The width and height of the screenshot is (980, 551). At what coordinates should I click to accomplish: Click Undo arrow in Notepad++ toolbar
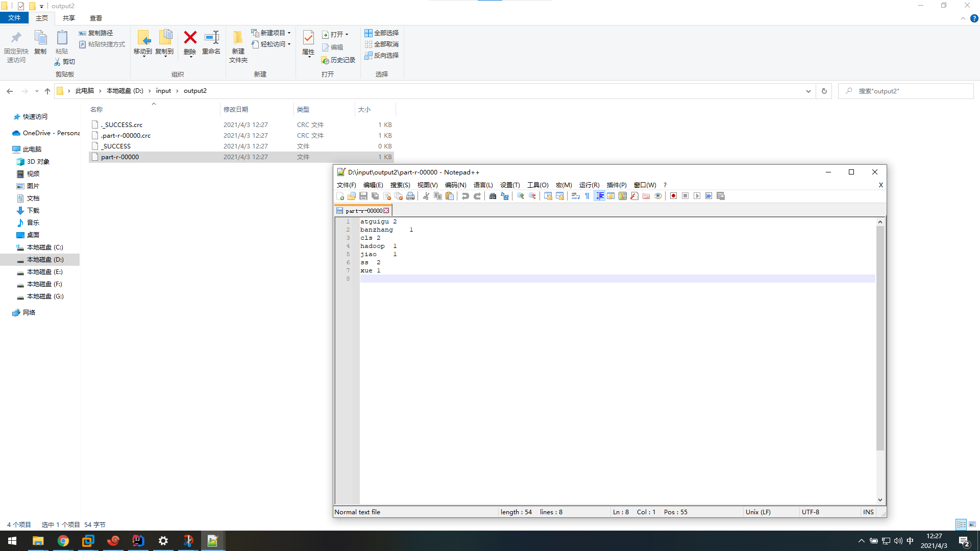coord(465,196)
